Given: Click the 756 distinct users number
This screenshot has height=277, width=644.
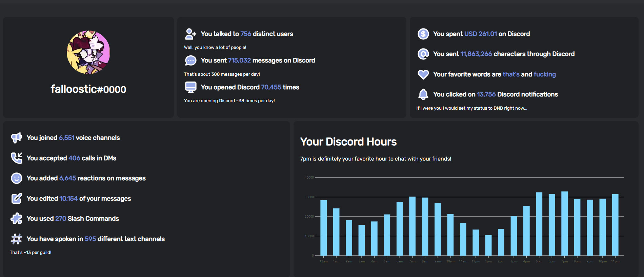Looking at the screenshot, I should click(x=246, y=34).
